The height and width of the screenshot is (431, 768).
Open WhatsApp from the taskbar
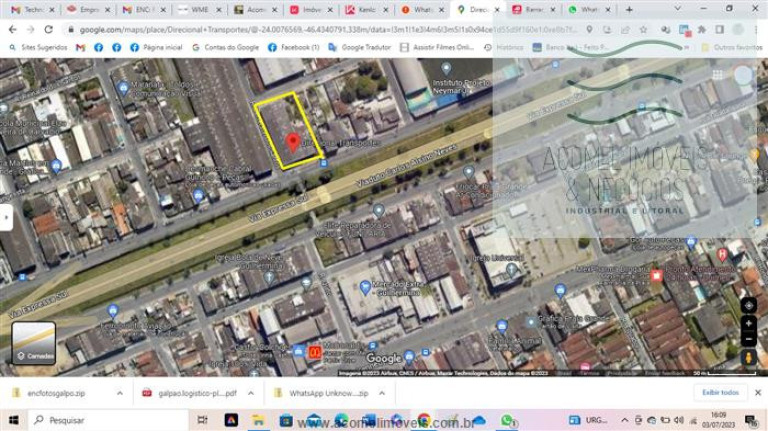[507, 420]
